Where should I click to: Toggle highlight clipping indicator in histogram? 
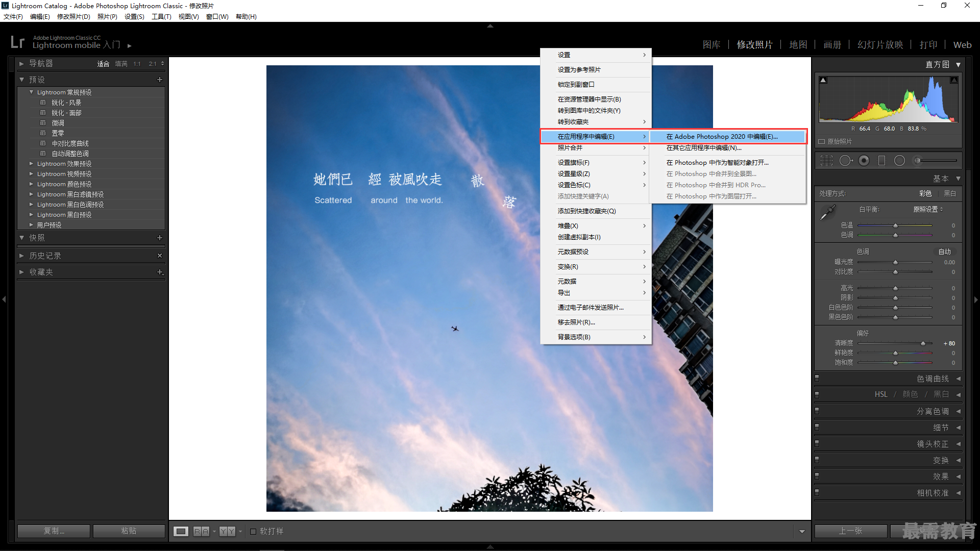953,80
